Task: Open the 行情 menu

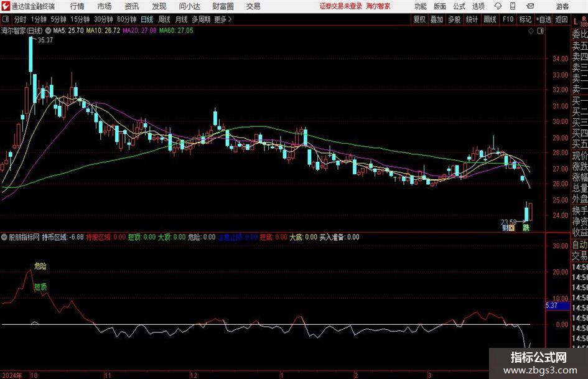Action: click(77, 6)
